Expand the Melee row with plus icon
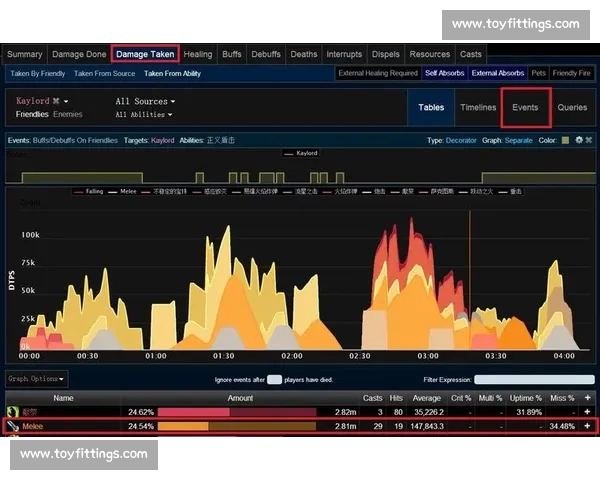Viewport: 600px width, 480px height. (587, 427)
